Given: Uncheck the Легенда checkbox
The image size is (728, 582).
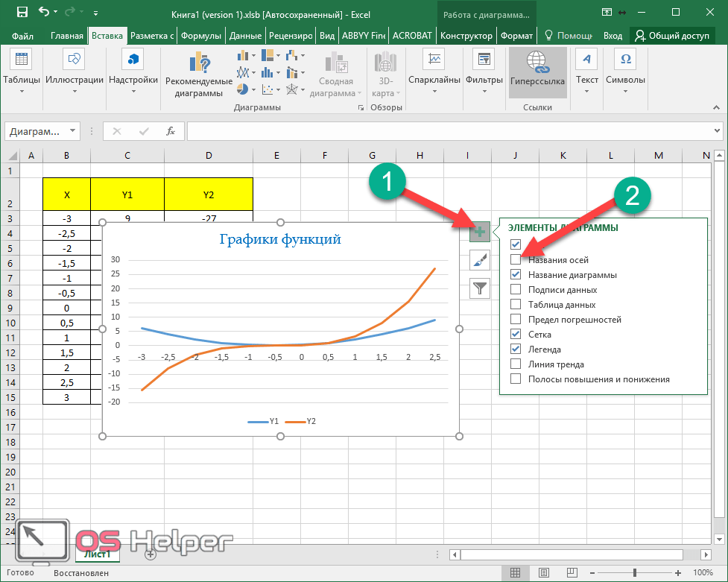Looking at the screenshot, I should tap(516, 349).
